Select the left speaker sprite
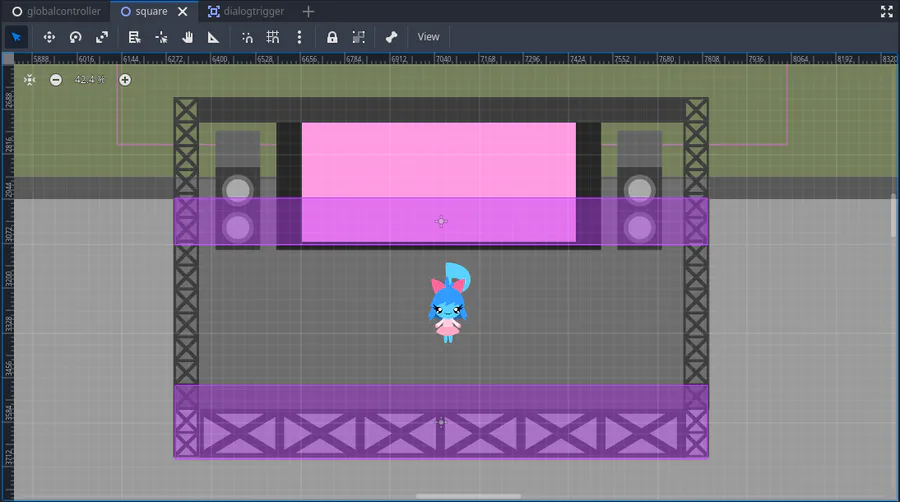 tap(238, 190)
